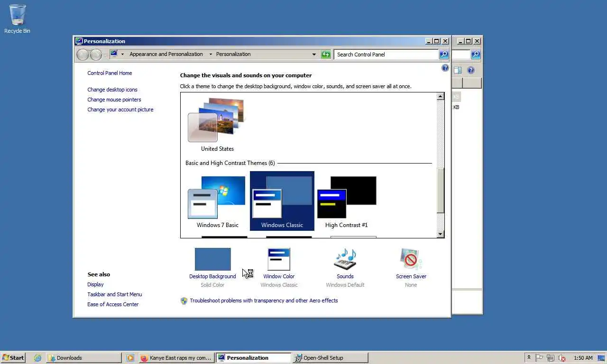Screen dimensions: 607x364
Task: Open Screen Saver settings icon
Action: tap(411, 259)
